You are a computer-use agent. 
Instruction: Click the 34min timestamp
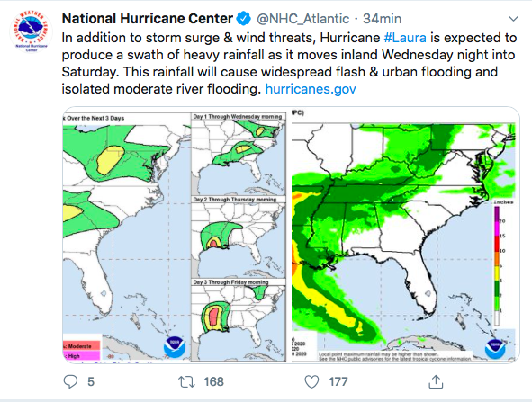click(x=382, y=19)
